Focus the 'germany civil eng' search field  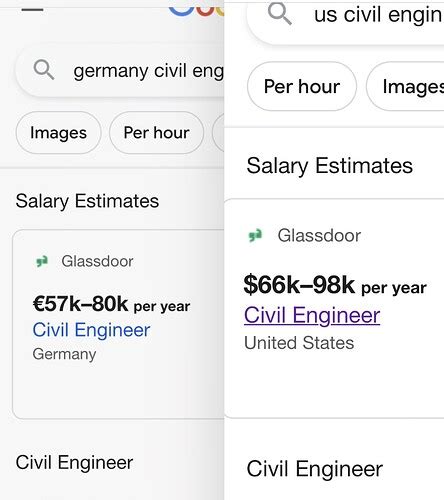[120, 70]
